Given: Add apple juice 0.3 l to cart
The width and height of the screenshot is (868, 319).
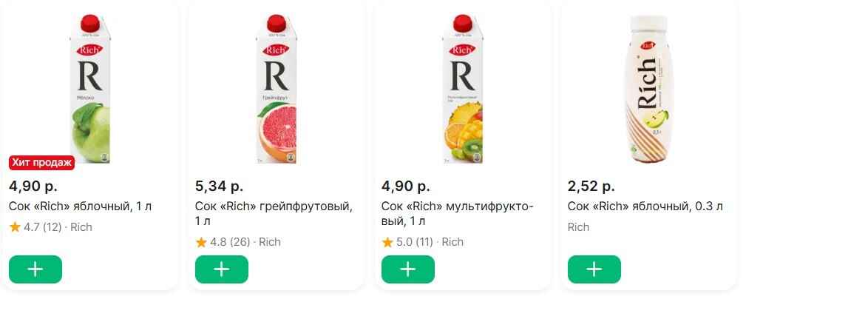Looking at the screenshot, I should click(594, 269).
